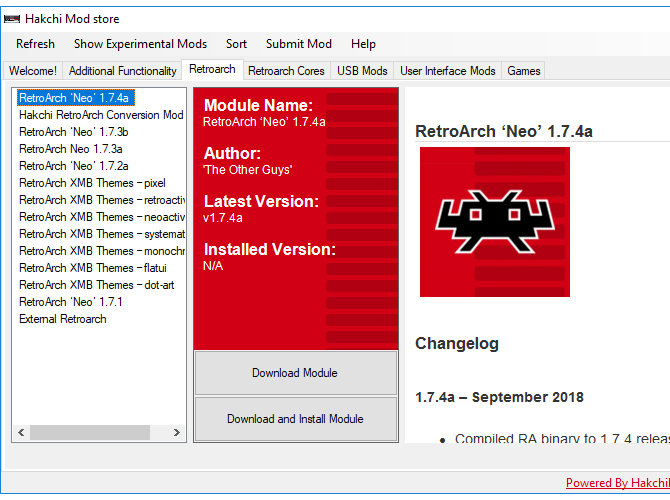Click the horizontal scrollbar thumb in module list
670x500 pixels.
[x=90, y=432]
